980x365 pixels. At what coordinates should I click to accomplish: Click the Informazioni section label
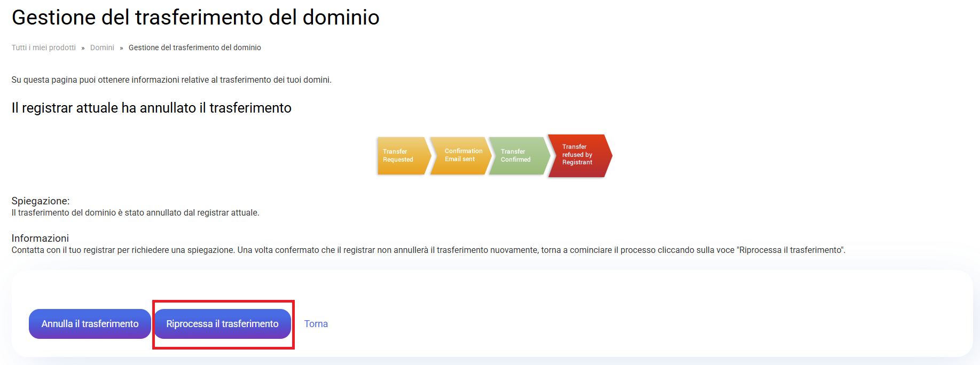[40, 238]
